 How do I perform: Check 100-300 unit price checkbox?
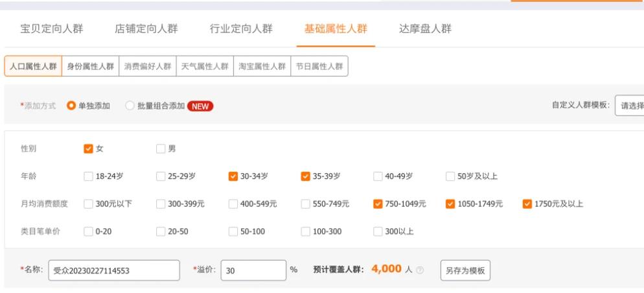tap(305, 231)
